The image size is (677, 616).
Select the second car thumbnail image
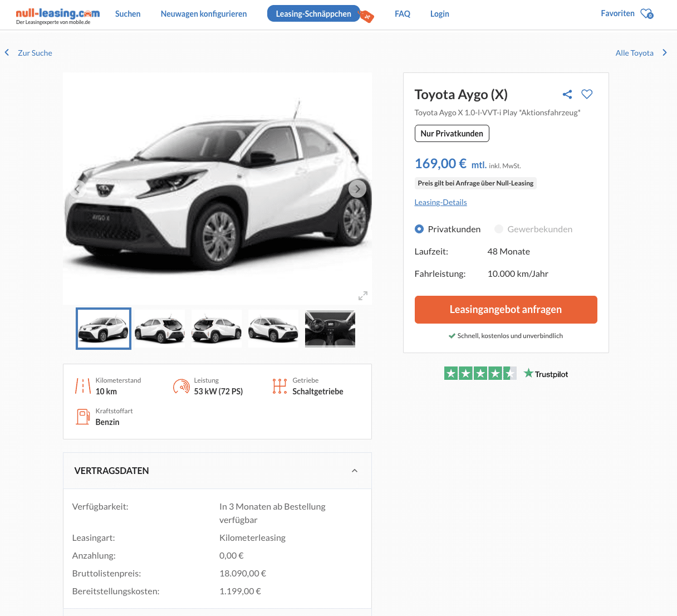160,329
